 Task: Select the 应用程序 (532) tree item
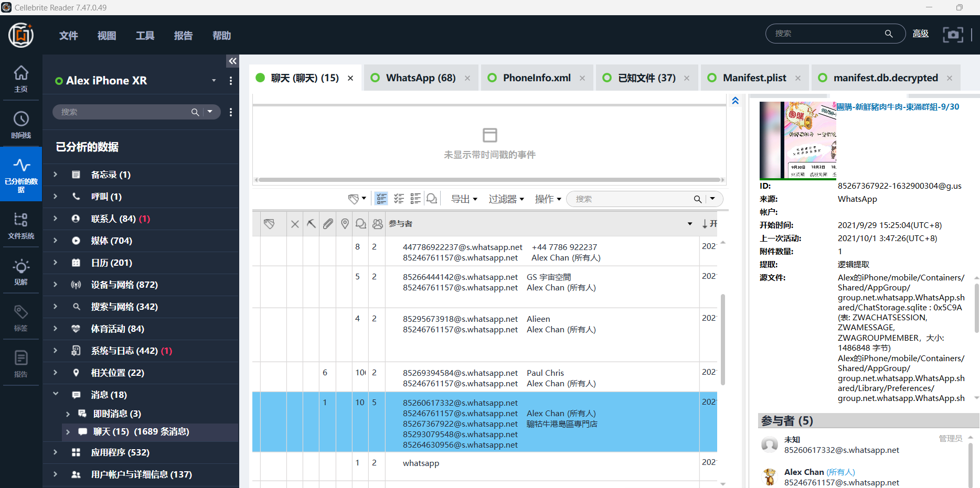141,452
